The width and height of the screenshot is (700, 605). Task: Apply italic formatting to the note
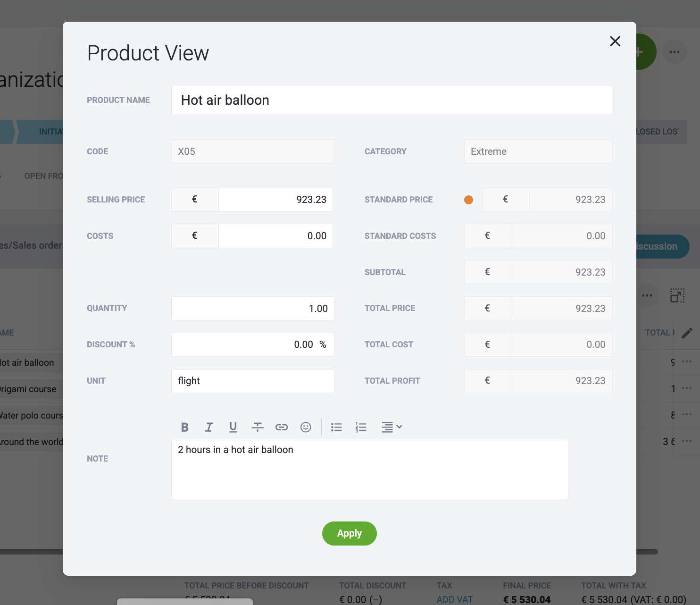click(209, 427)
